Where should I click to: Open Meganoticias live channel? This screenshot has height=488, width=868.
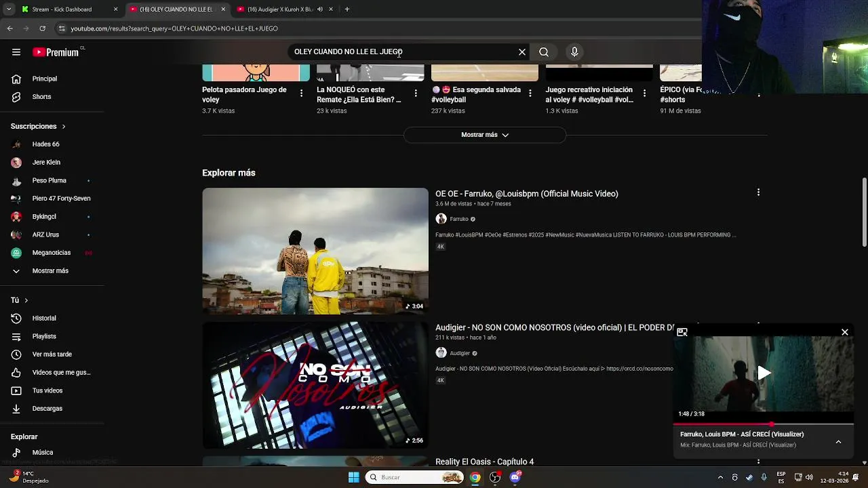pos(52,253)
